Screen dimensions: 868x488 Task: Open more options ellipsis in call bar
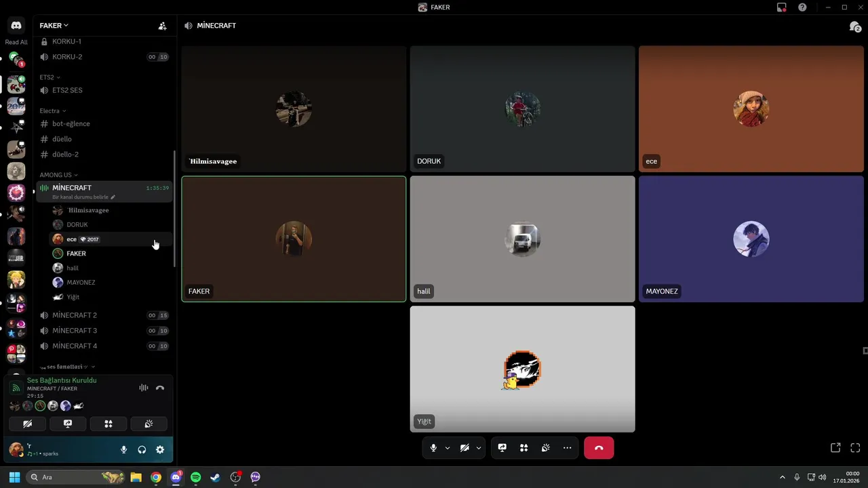(567, 448)
